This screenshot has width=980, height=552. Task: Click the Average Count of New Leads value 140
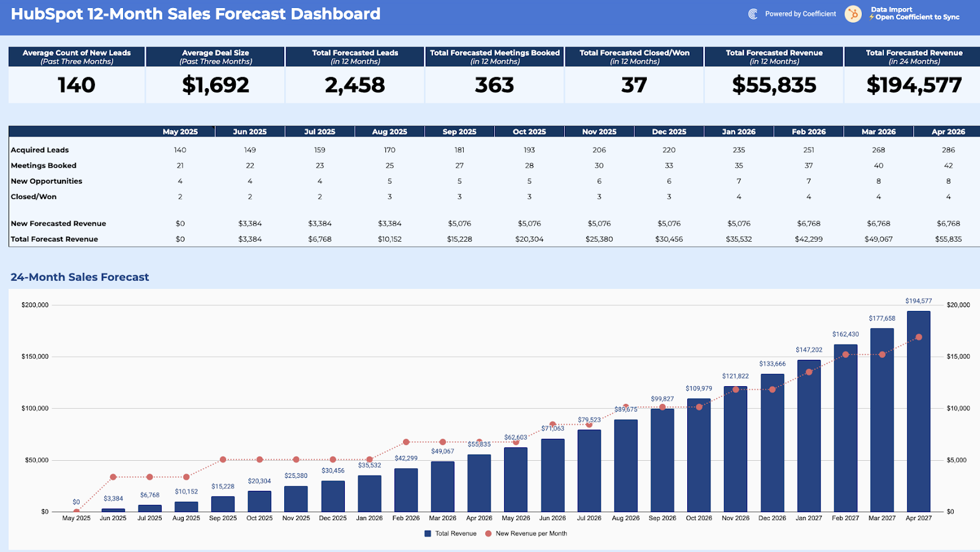[x=77, y=84]
